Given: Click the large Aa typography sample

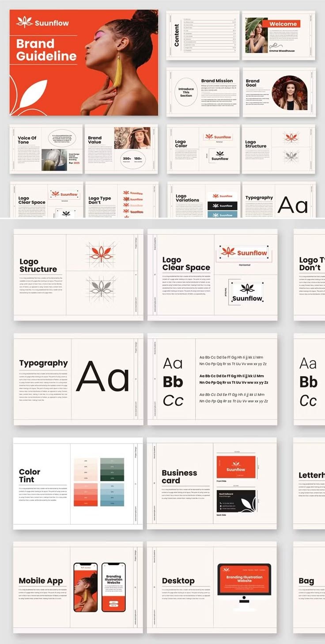Looking at the screenshot, I should click(x=103, y=377).
